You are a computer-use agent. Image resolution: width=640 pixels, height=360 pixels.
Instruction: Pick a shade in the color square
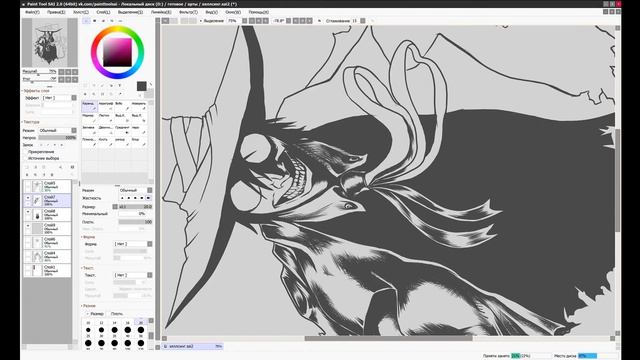pyautogui.click(x=117, y=52)
